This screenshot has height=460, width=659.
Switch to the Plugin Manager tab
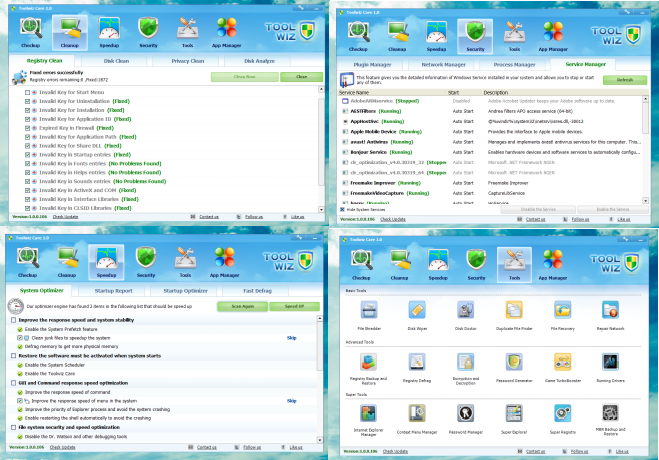pyautogui.click(x=372, y=65)
